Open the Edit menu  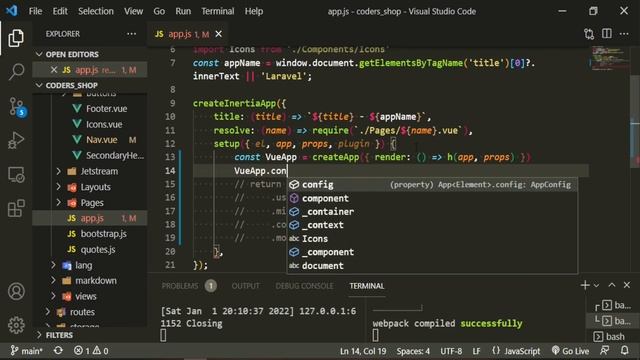pos(60,11)
